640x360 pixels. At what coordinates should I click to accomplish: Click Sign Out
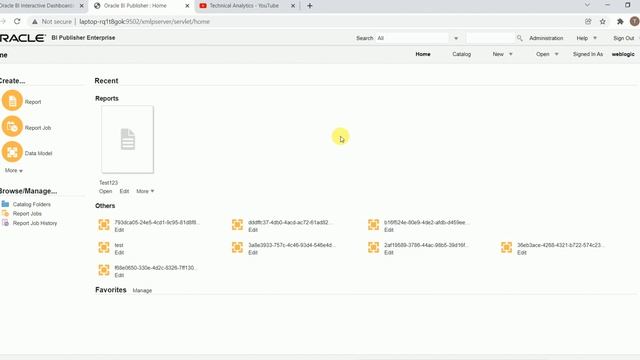tap(624, 38)
